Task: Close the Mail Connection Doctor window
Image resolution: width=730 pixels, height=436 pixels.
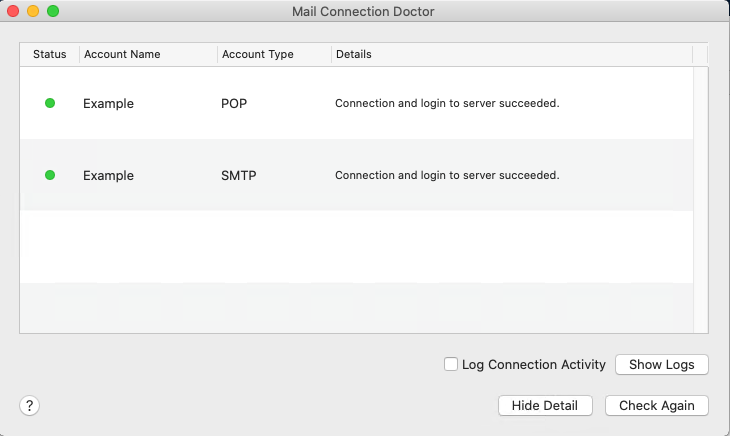Action: click(x=13, y=11)
